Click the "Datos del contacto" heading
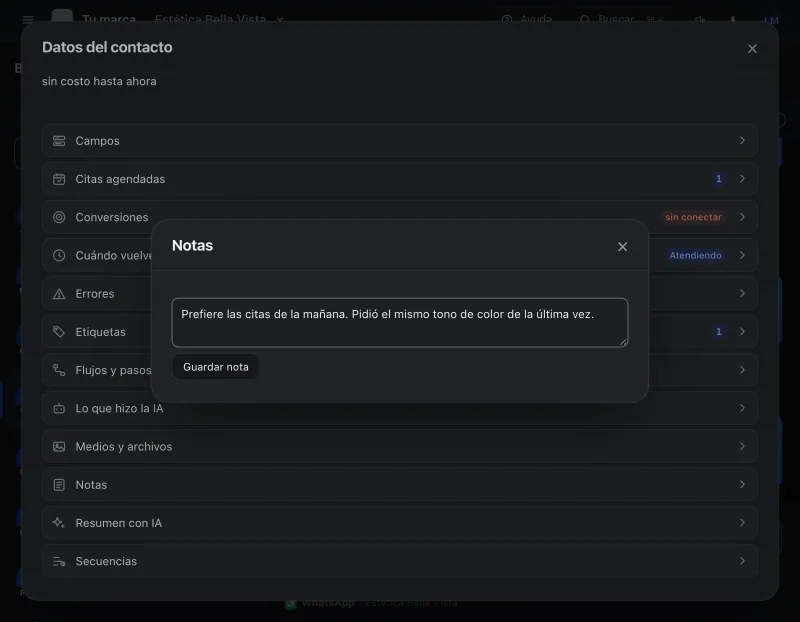The image size is (800, 622). [107, 47]
